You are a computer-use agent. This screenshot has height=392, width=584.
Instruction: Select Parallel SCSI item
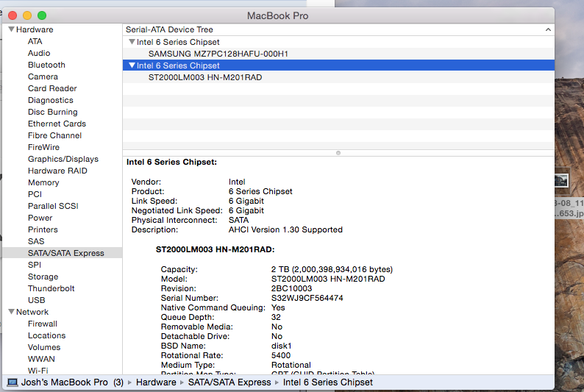point(53,206)
